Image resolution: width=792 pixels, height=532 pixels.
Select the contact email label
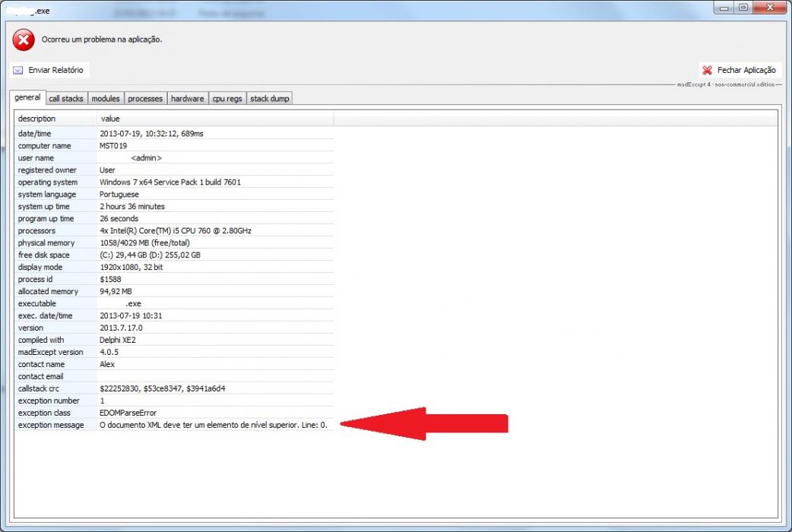pyautogui.click(x=41, y=376)
